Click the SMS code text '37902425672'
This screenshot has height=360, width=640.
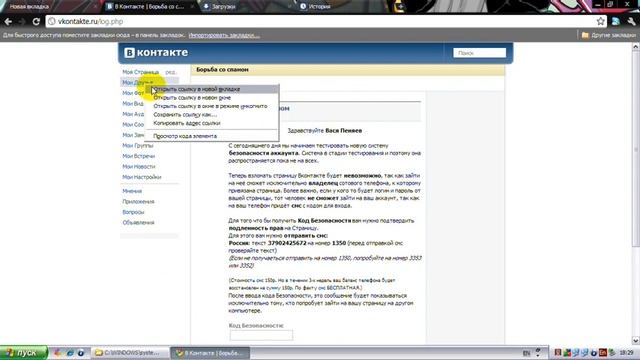[287, 243]
